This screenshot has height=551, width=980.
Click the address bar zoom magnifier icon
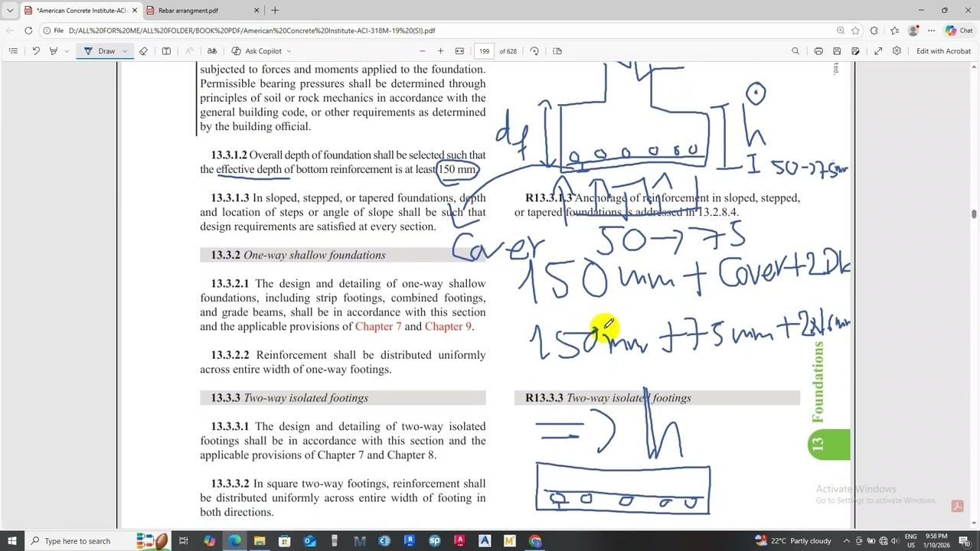841,31
